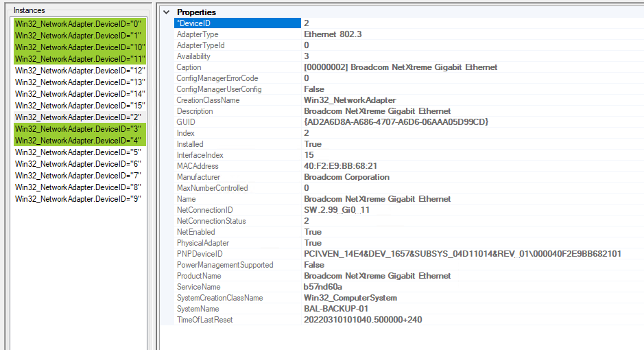The height and width of the screenshot is (350, 644).
Task: Click the BAL-BACKUP-01 system name value
Action: tap(336, 309)
